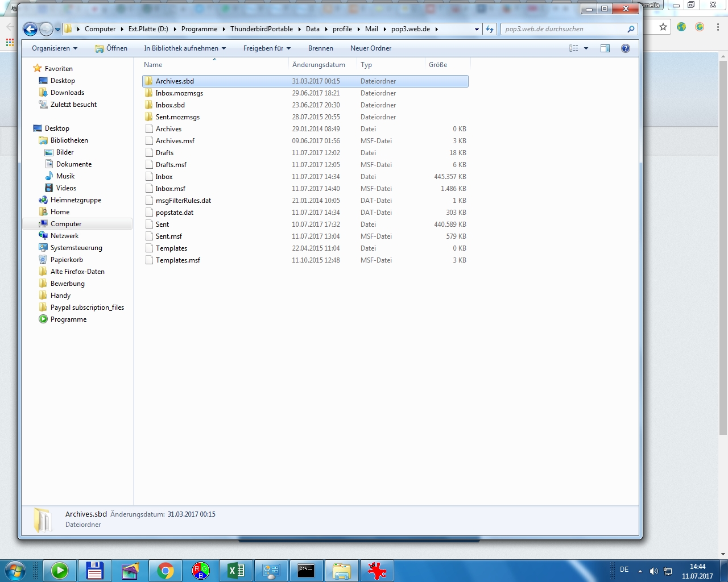Select Bibliotheken in the navigation tree
Screen dimensions: 728x582
[x=69, y=140]
